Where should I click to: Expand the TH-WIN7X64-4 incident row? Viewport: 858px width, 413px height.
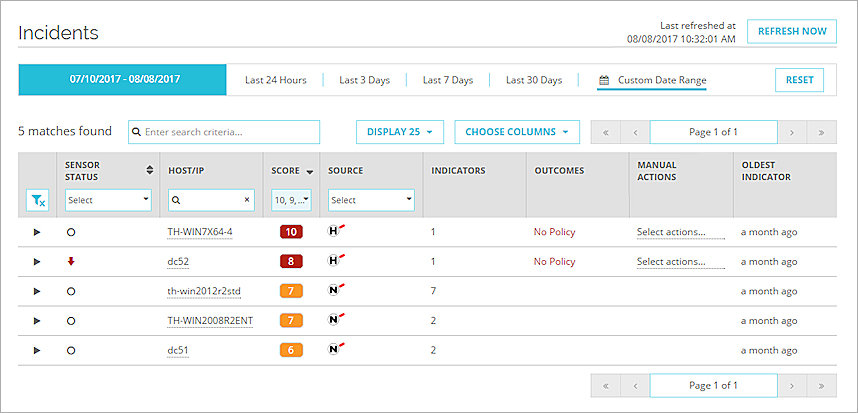pyautogui.click(x=37, y=232)
